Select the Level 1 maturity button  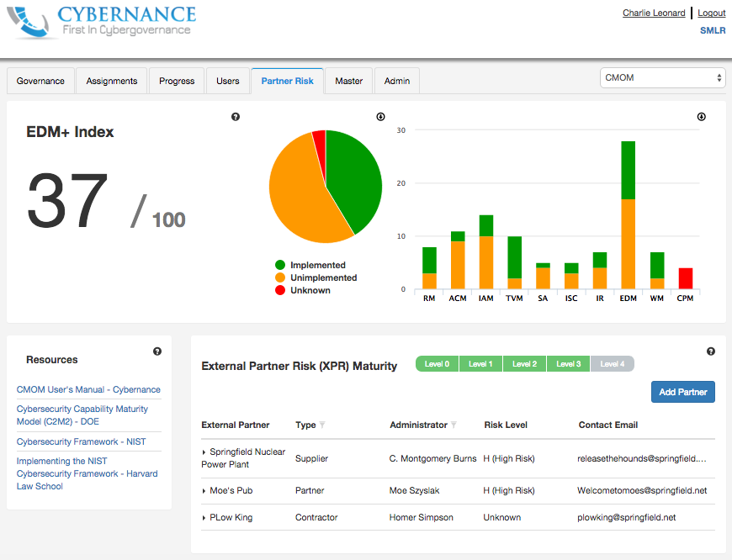point(480,364)
